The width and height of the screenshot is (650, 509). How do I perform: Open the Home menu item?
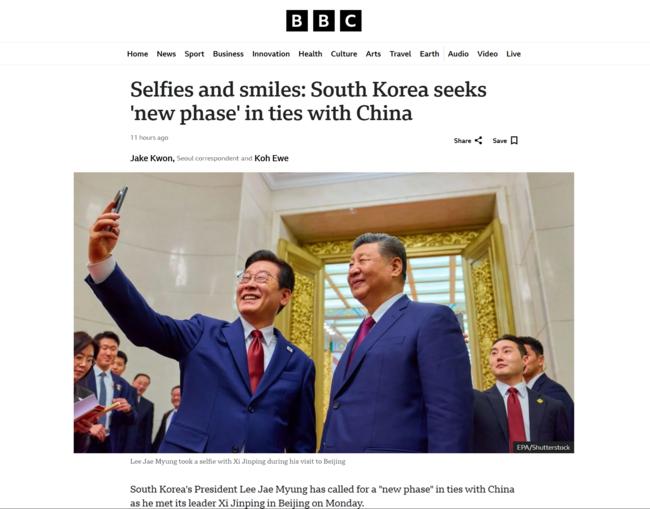coord(137,54)
